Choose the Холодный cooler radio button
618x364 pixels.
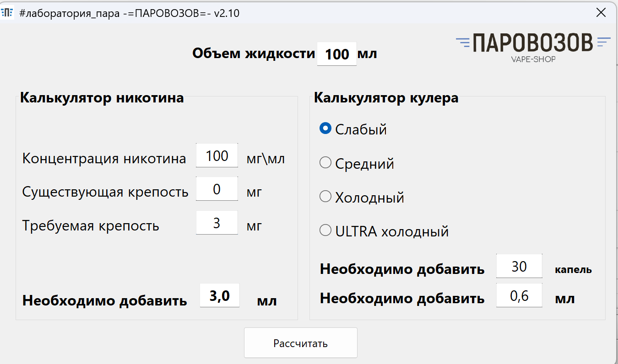point(362,197)
